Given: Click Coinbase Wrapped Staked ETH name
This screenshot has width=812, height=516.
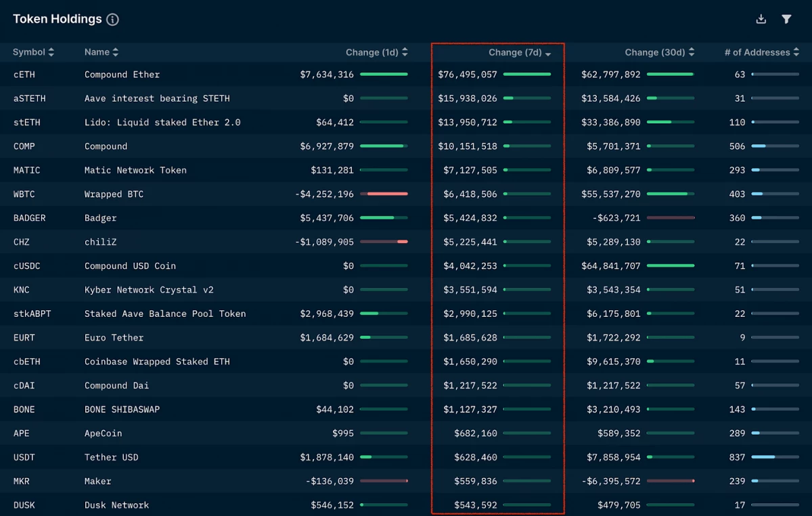Looking at the screenshot, I should (158, 362).
